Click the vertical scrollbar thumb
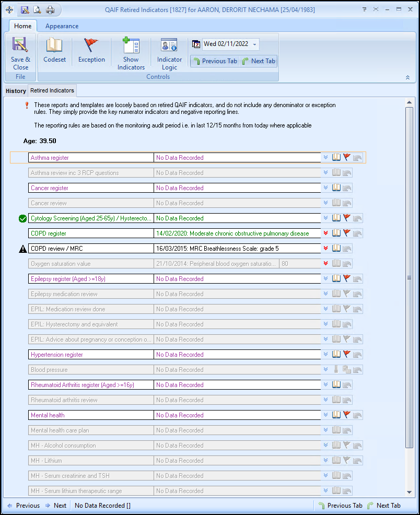The image size is (420, 515). click(409, 277)
